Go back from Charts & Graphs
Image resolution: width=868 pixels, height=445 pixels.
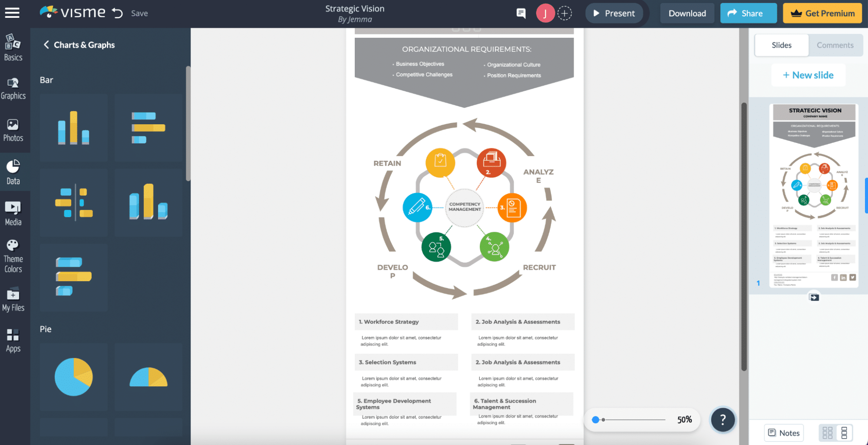46,45
